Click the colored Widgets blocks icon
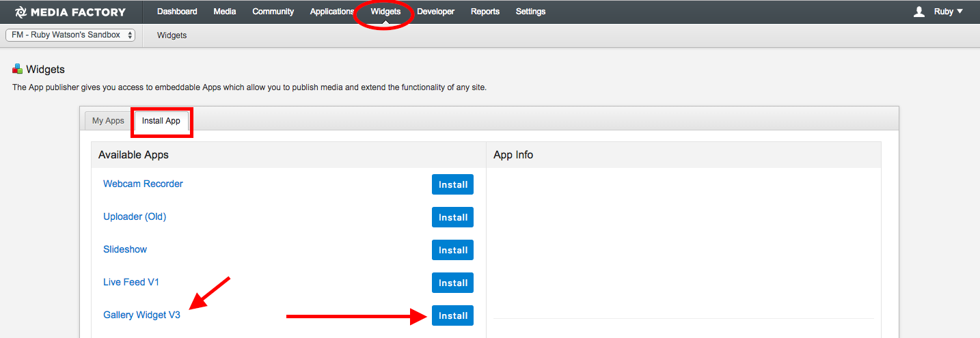 [18, 69]
